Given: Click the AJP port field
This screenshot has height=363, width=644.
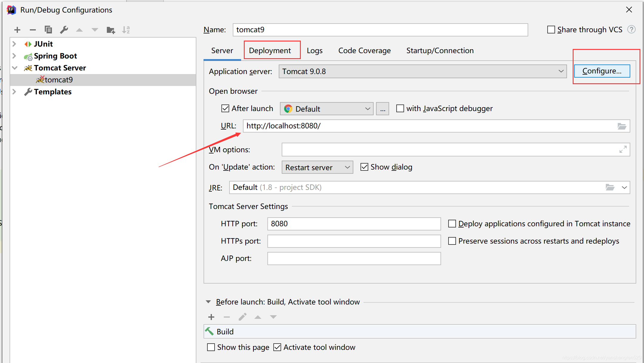Looking at the screenshot, I should (x=354, y=259).
